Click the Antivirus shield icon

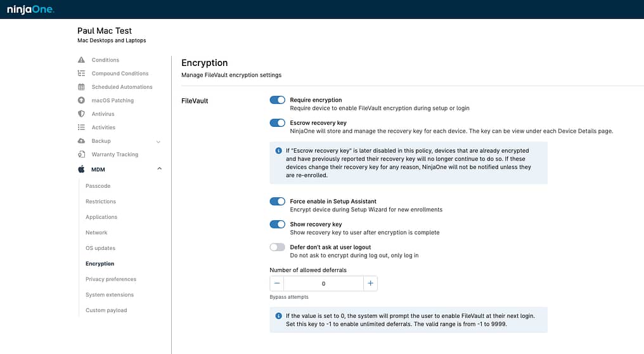click(x=81, y=114)
